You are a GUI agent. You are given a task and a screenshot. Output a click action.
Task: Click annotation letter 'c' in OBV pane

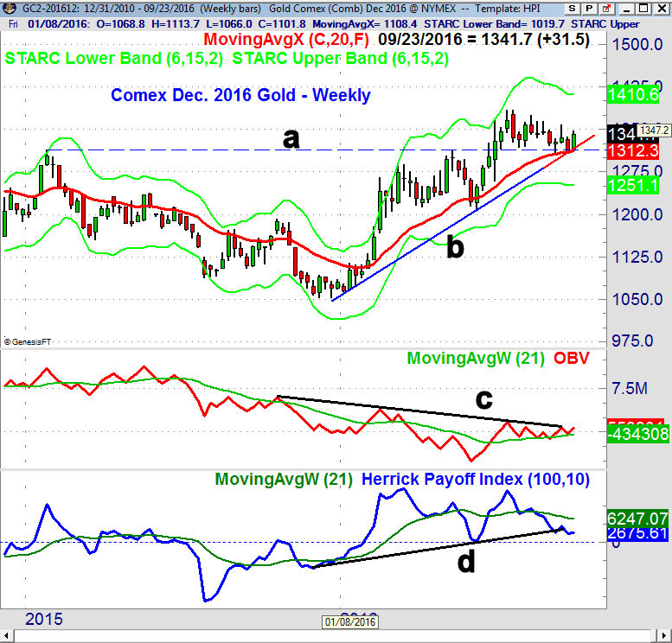pos(483,399)
